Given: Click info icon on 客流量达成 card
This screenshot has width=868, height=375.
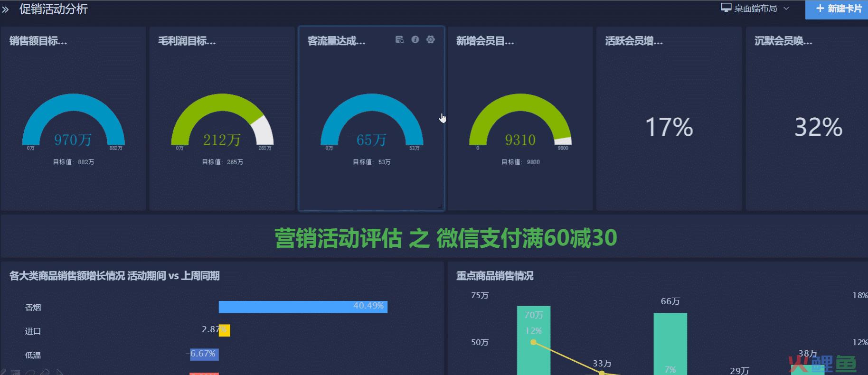Looking at the screenshot, I should (x=415, y=40).
